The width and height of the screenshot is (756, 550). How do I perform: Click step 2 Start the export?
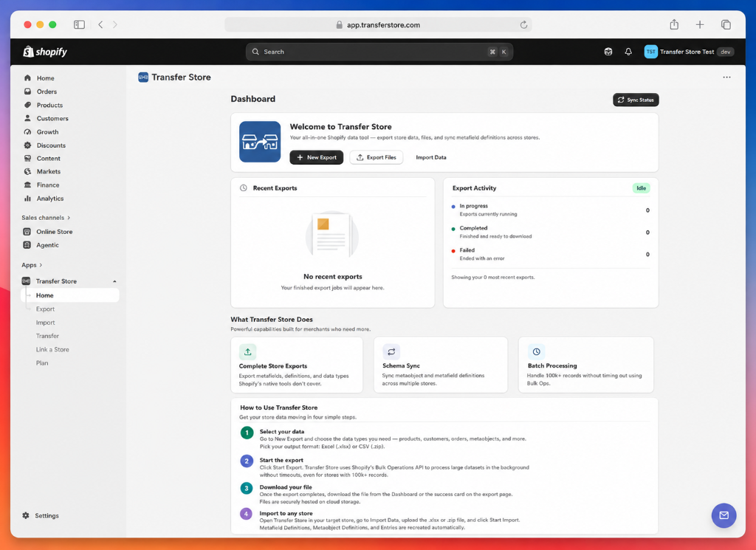(281, 460)
